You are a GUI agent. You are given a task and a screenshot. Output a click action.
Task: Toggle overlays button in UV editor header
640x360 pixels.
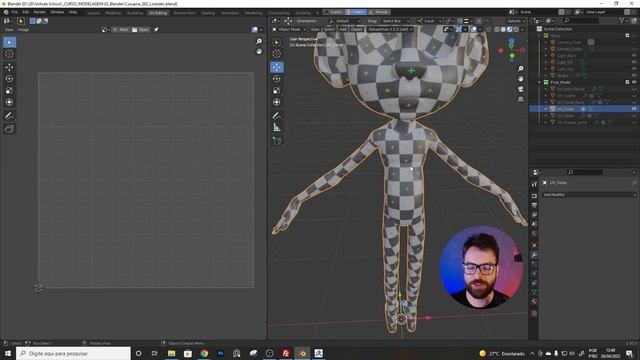(255, 29)
